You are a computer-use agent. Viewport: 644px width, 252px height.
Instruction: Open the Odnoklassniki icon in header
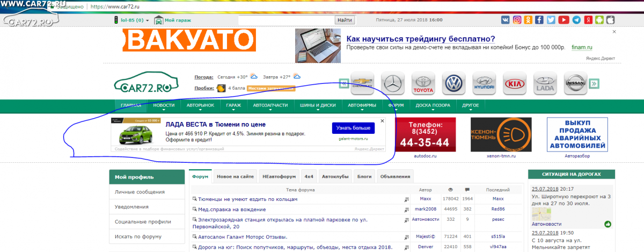click(x=529, y=20)
